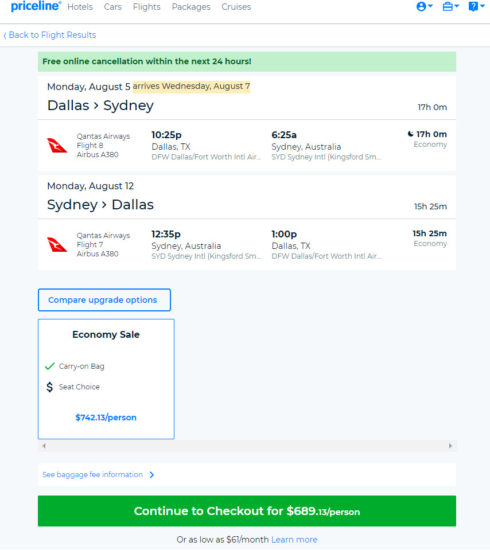Screen dimensions: 490x550
Task: Open the Cruises menu item
Action: point(236,7)
